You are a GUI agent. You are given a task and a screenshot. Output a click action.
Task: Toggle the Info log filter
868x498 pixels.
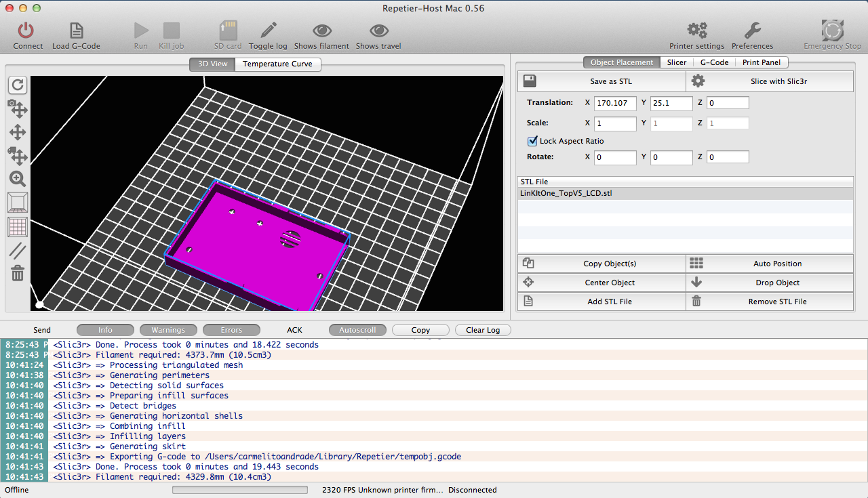coord(105,330)
